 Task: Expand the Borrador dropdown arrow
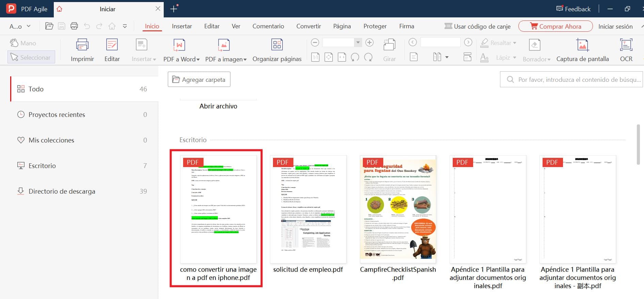(549, 59)
